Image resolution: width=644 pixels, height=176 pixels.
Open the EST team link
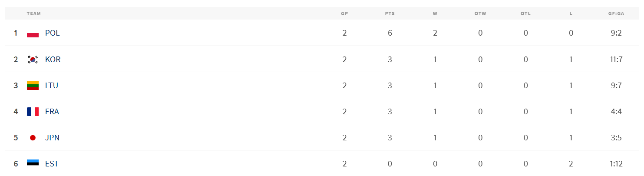tap(52, 164)
